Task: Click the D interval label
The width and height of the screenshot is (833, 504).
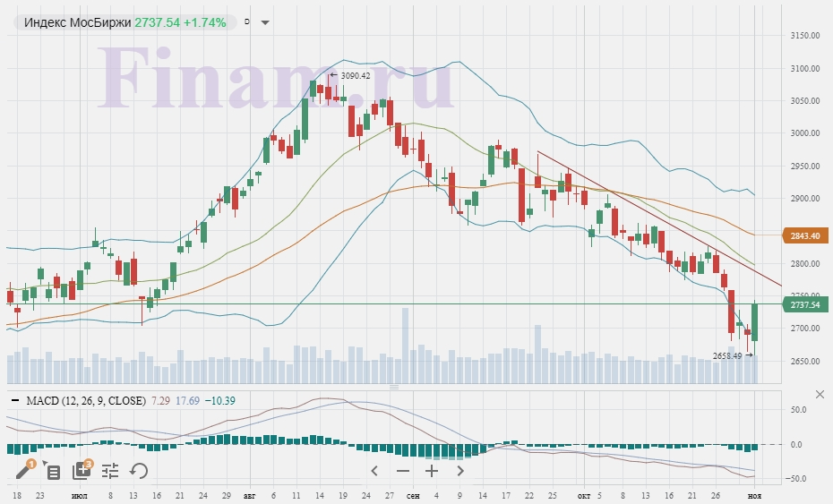Action: [246, 22]
